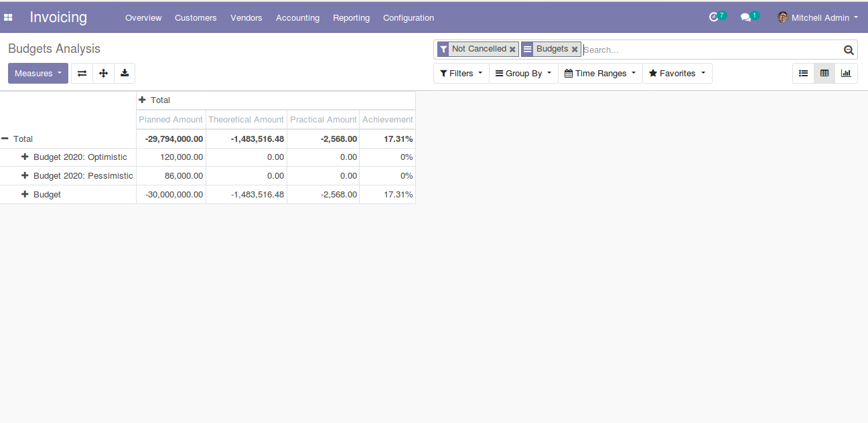Click in the Search input field

pos(710,50)
